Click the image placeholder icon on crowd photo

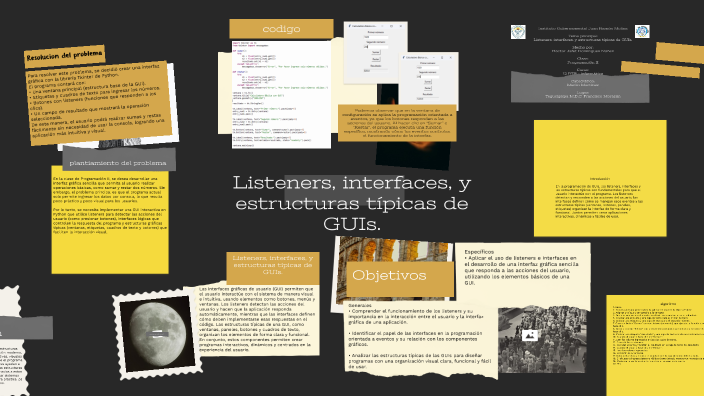coord(530,335)
